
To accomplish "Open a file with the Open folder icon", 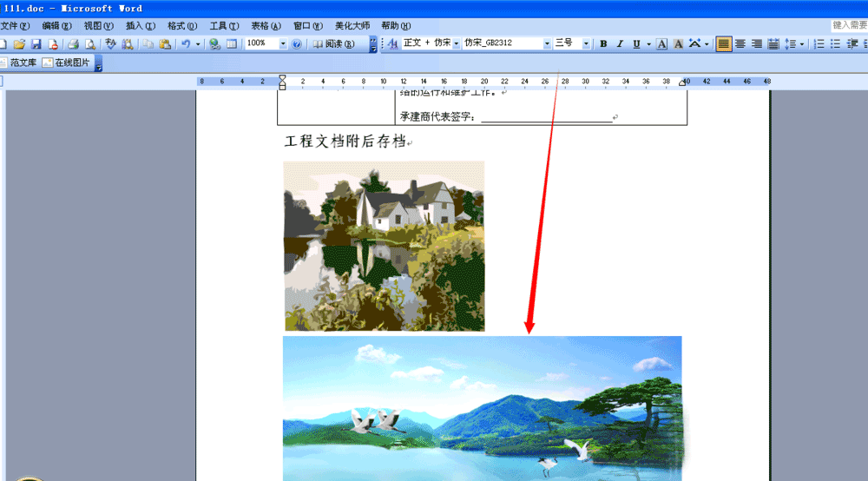I will click(x=19, y=43).
